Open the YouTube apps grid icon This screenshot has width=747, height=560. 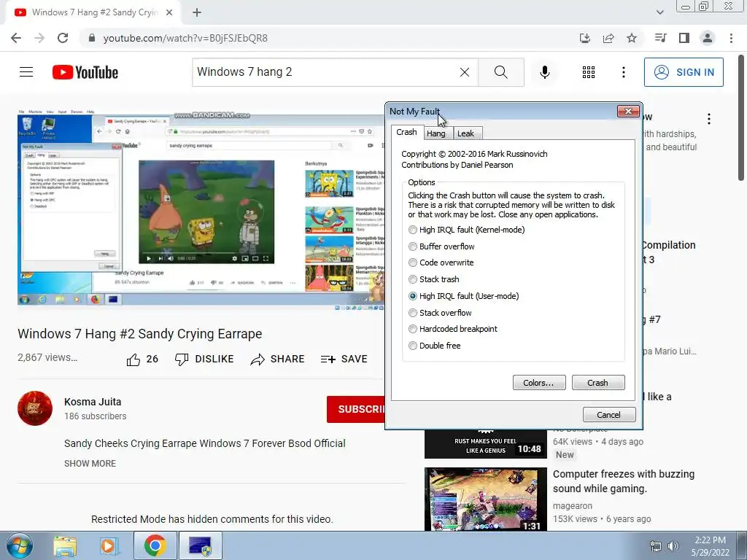coord(589,72)
